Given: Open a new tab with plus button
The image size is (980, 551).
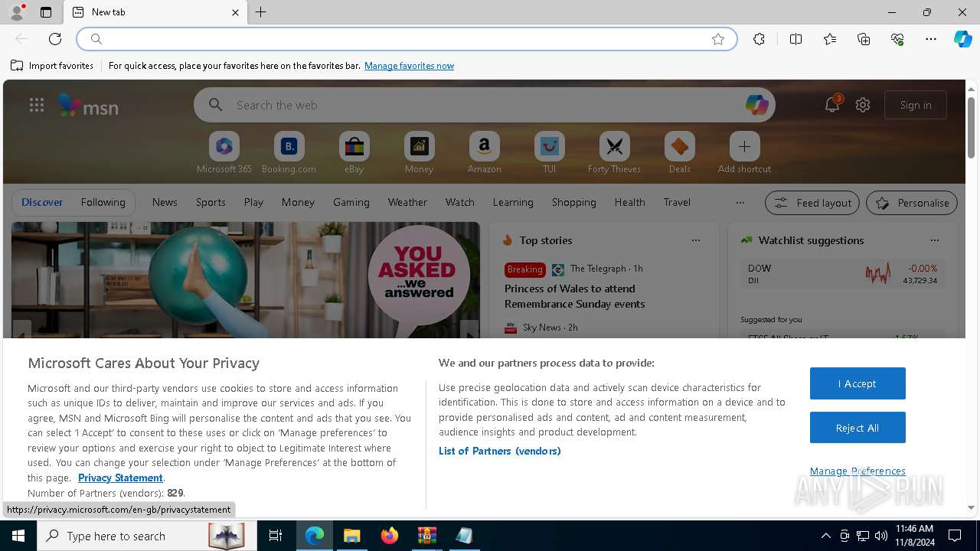Looking at the screenshot, I should click(261, 12).
